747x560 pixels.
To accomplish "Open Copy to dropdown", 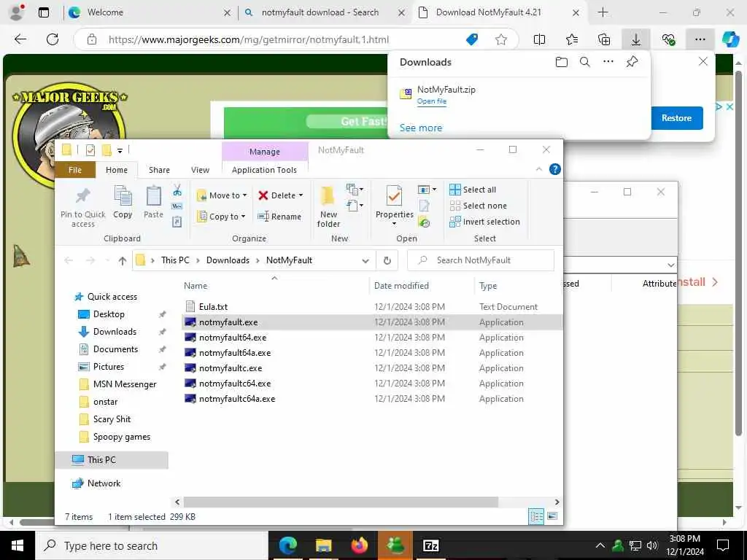I will point(222,217).
